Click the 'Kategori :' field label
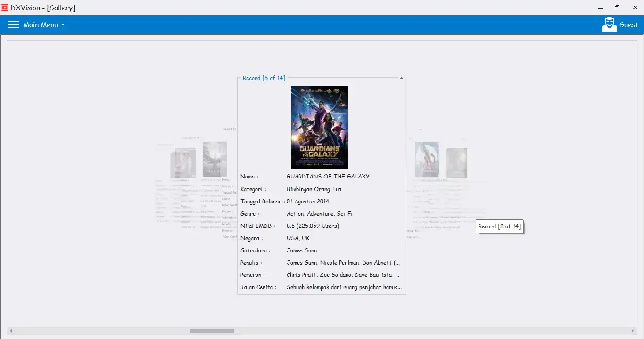Screen dimensions: 644x339 click(253, 189)
